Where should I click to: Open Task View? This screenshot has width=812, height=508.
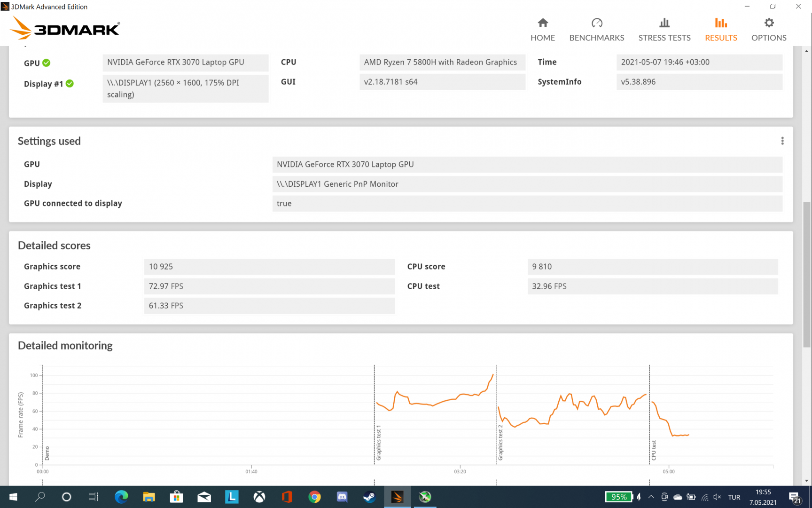pyautogui.click(x=94, y=497)
